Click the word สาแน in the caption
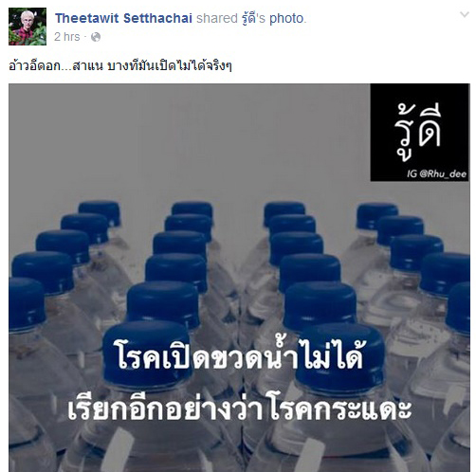 (87, 65)
